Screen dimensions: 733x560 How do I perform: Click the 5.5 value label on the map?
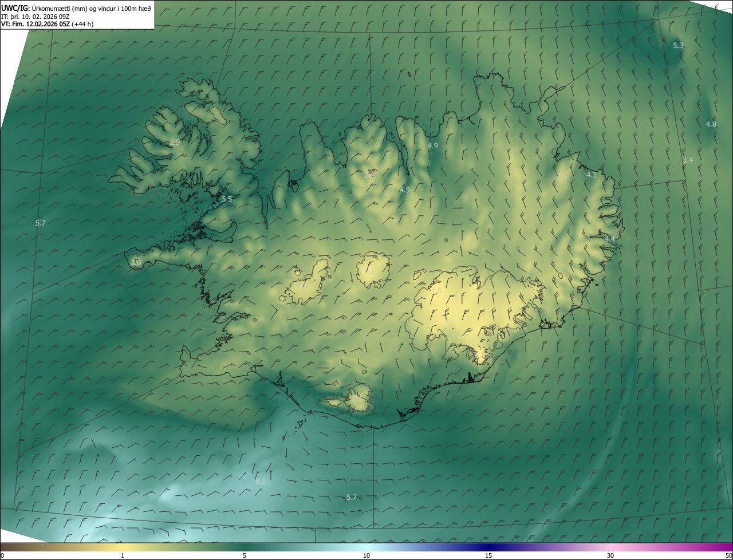tap(227, 199)
